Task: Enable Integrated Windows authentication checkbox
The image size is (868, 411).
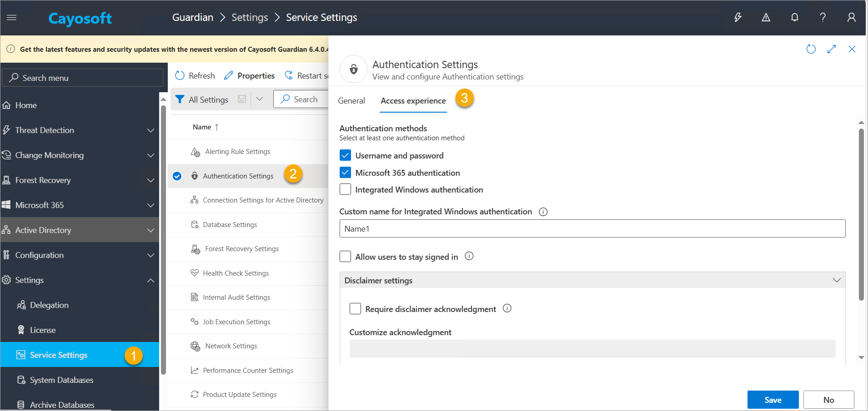Action: click(345, 189)
